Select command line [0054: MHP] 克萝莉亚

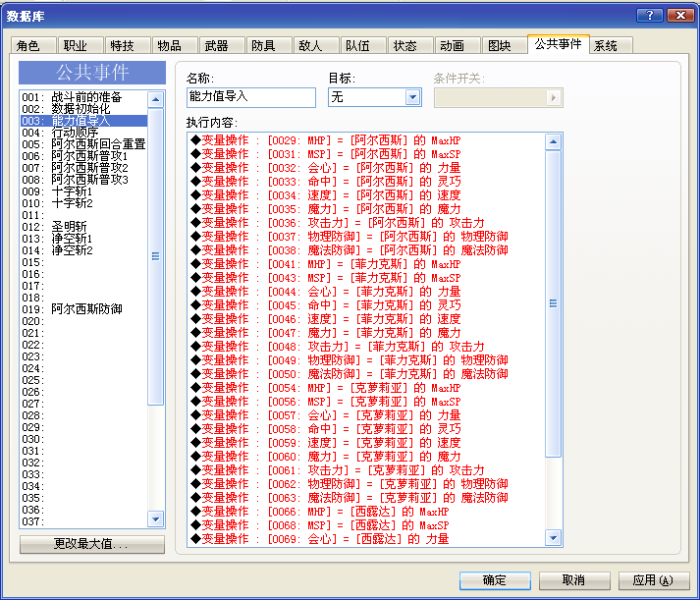(366, 388)
